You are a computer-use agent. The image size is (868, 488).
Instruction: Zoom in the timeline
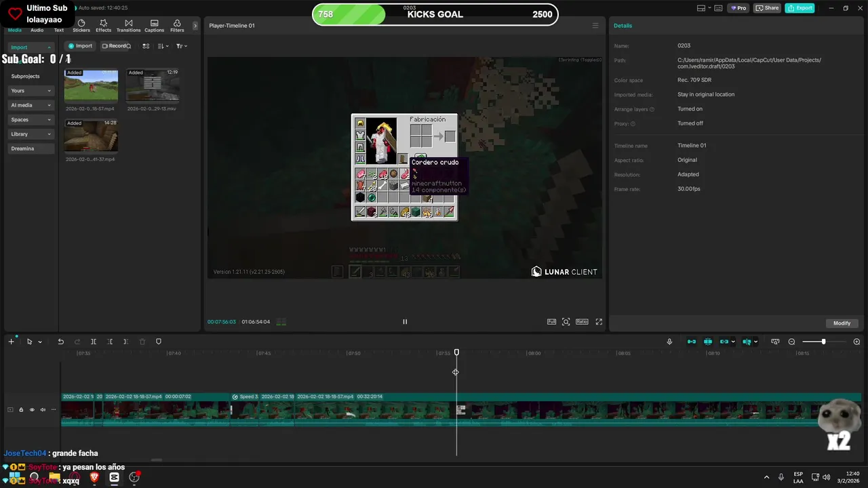(856, 342)
